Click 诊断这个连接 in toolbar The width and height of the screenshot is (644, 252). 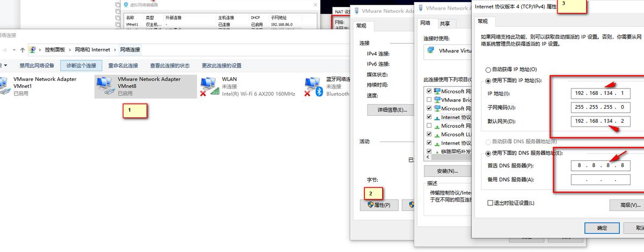point(81,65)
